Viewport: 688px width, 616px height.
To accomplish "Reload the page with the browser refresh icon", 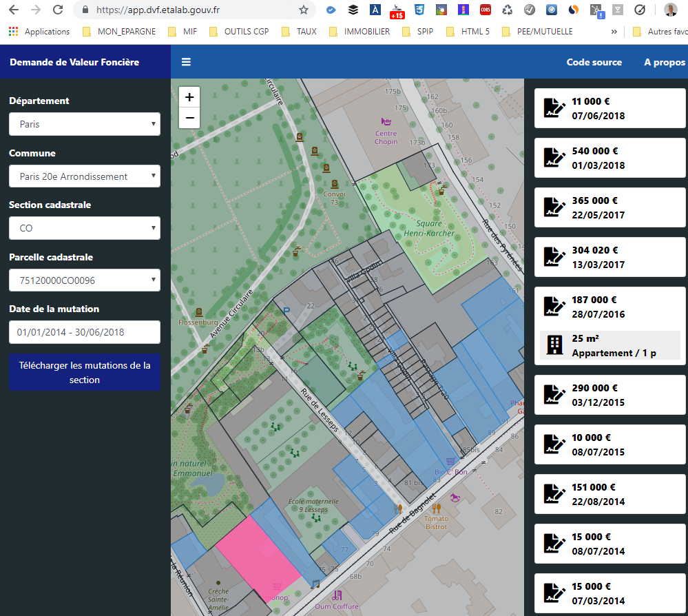I will 58,10.
